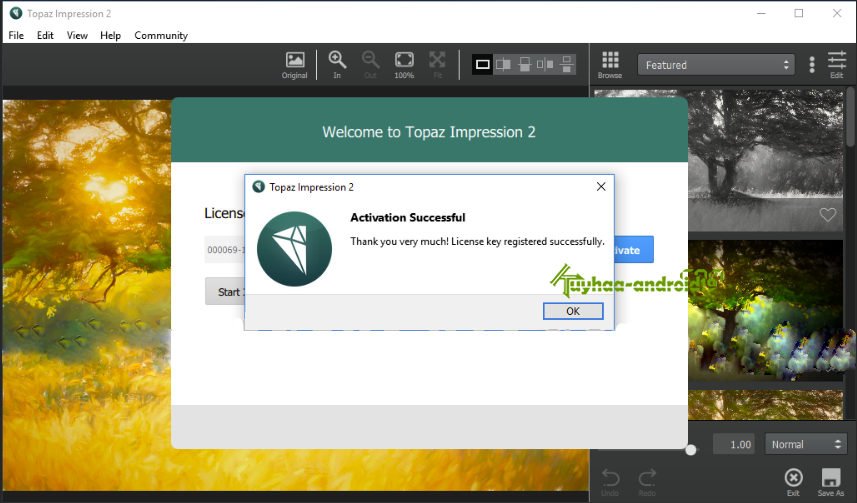This screenshot has height=503, width=857.
Task: Click the Exit icon
Action: coord(793,482)
